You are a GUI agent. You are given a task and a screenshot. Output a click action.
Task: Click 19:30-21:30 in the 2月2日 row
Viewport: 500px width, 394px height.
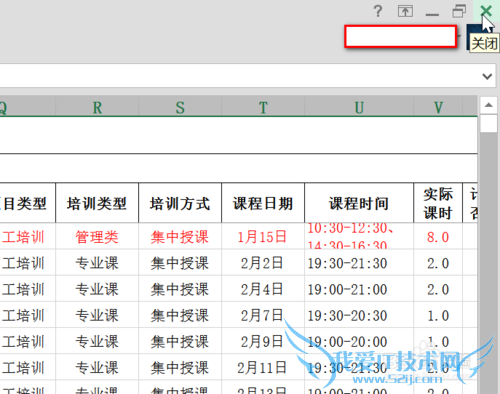coord(359,262)
